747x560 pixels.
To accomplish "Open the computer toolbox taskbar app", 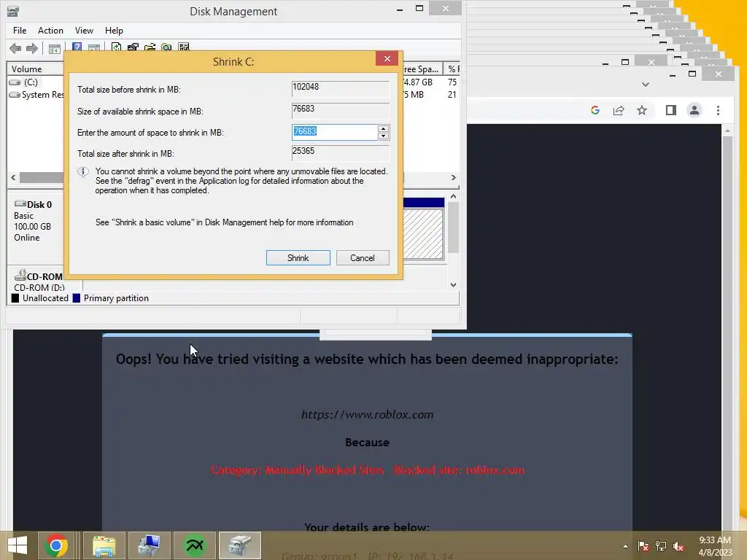I will tap(149, 545).
